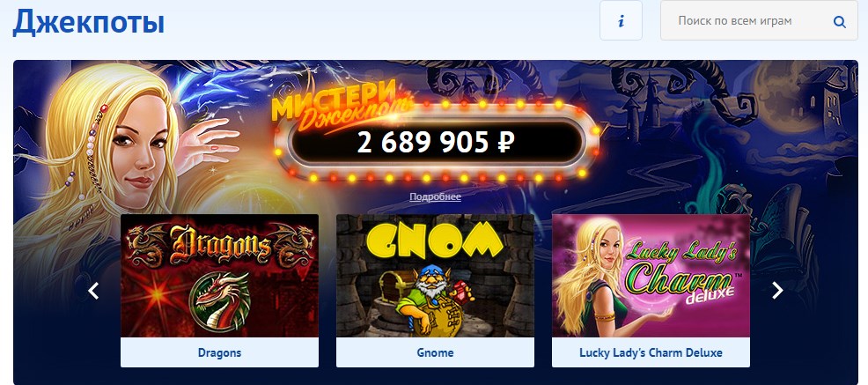Focus the "Поиск по всем играм" search field

759,20
